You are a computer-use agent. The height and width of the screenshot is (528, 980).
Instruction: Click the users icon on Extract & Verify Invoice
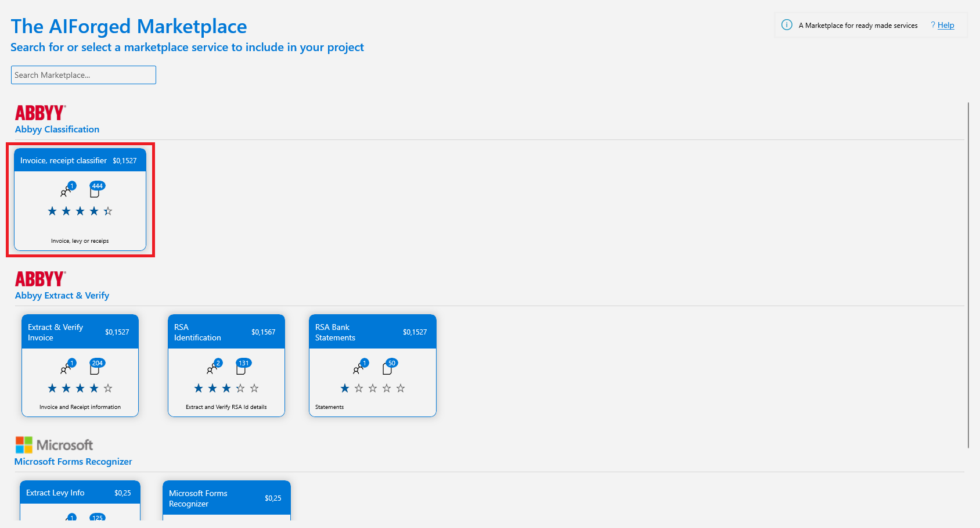68,367
